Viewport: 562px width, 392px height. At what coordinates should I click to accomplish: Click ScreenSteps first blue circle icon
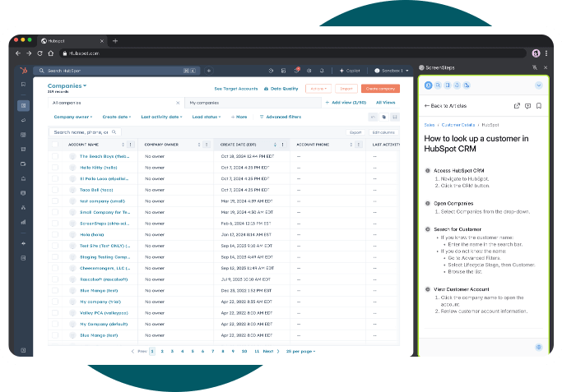(429, 85)
